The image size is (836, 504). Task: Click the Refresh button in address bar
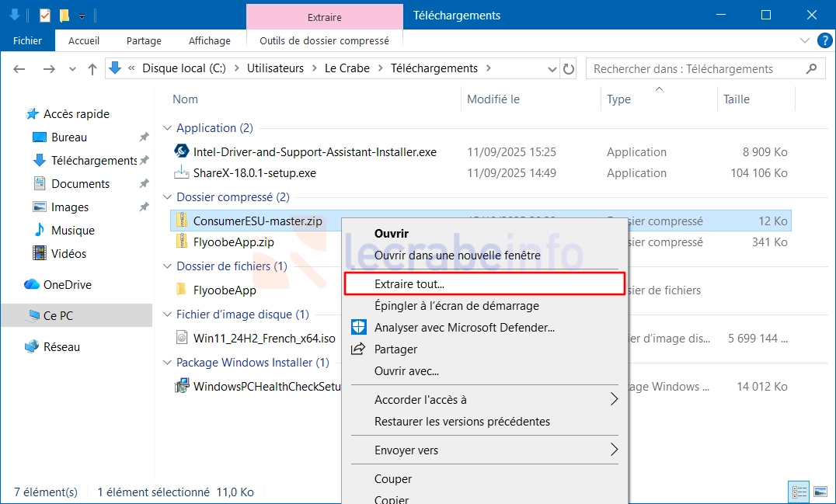569,69
